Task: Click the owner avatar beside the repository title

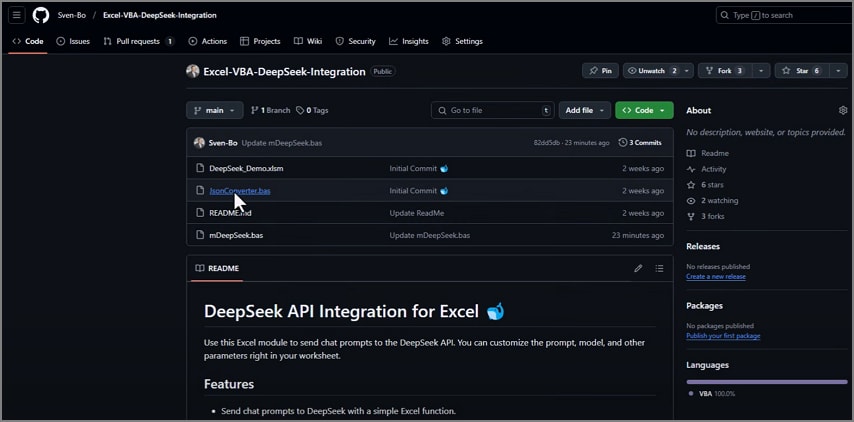Action: (x=193, y=71)
